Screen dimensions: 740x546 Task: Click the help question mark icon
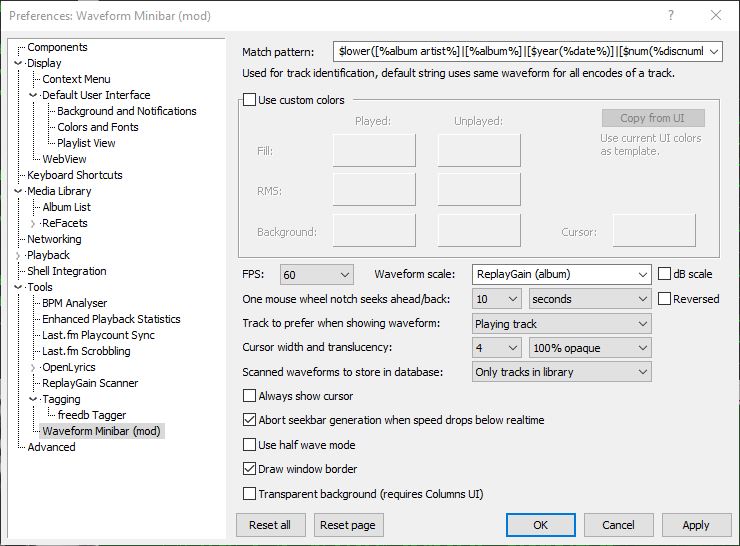[x=670, y=15]
